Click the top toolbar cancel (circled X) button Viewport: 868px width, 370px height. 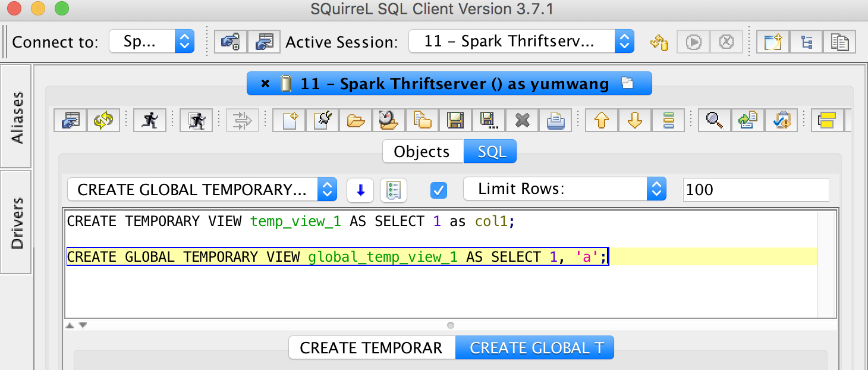[726, 42]
